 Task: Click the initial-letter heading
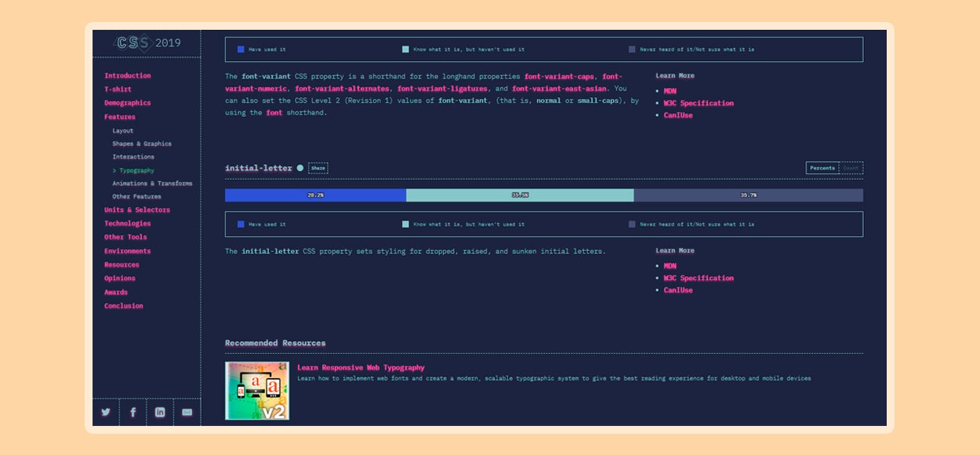[259, 168]
